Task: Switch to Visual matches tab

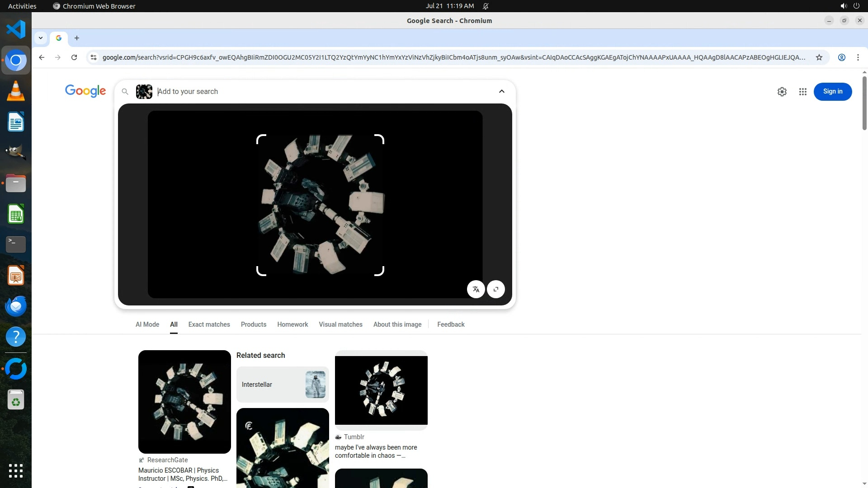Action: coord(340,324)
